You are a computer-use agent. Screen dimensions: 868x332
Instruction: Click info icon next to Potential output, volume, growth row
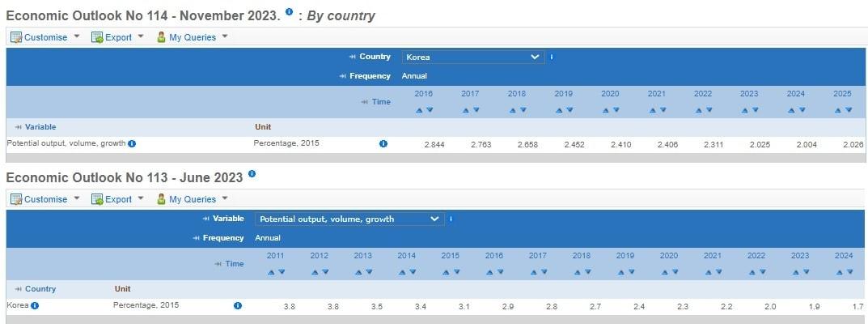132,143
